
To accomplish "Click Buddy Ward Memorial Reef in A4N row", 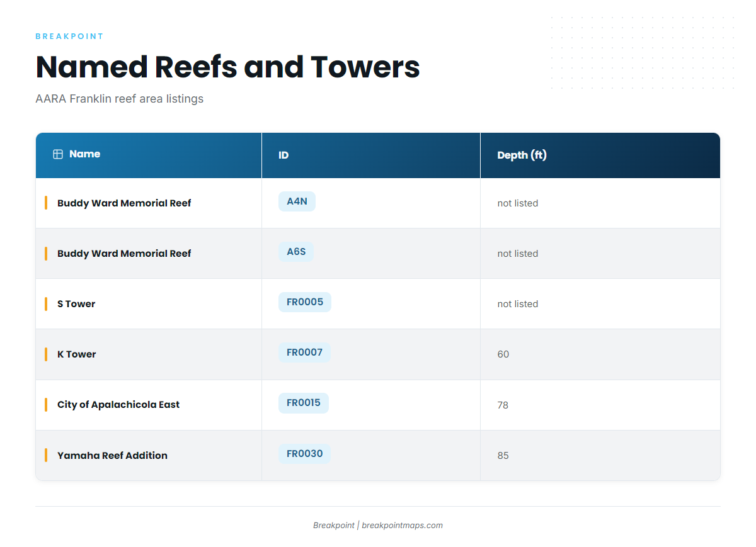I will (x=124, y=203).
